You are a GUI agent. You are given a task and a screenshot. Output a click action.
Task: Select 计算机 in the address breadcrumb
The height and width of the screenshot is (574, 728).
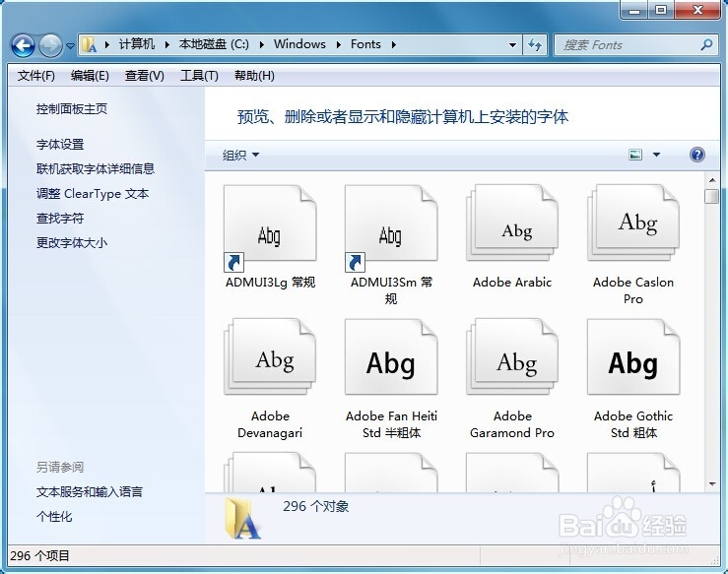[x=137, y=44]
